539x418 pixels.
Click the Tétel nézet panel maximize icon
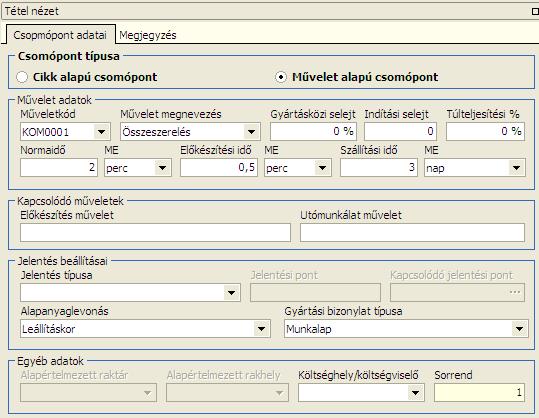(535, 11)
